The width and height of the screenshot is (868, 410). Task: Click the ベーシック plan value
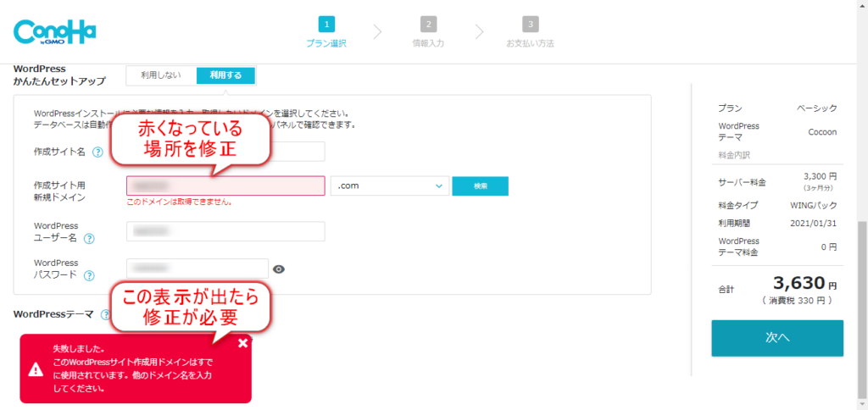[x=816, y=108]
